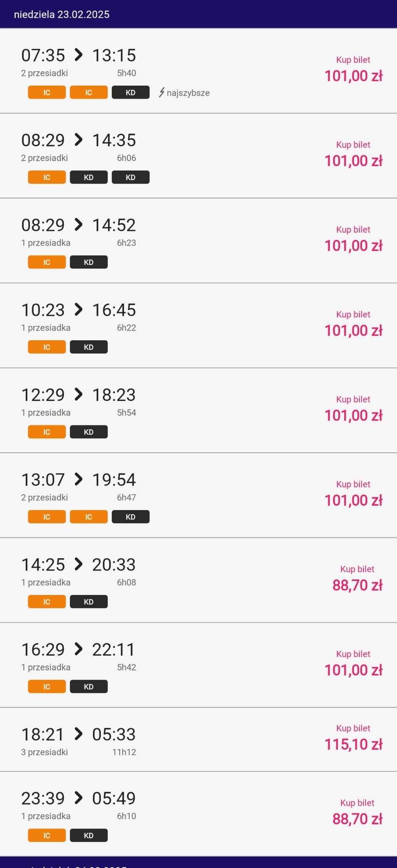Click first IC badge on 08:29–14:35 trip
Image resolution: width=397 pixels, height=868 pixels.
[47, 177]
